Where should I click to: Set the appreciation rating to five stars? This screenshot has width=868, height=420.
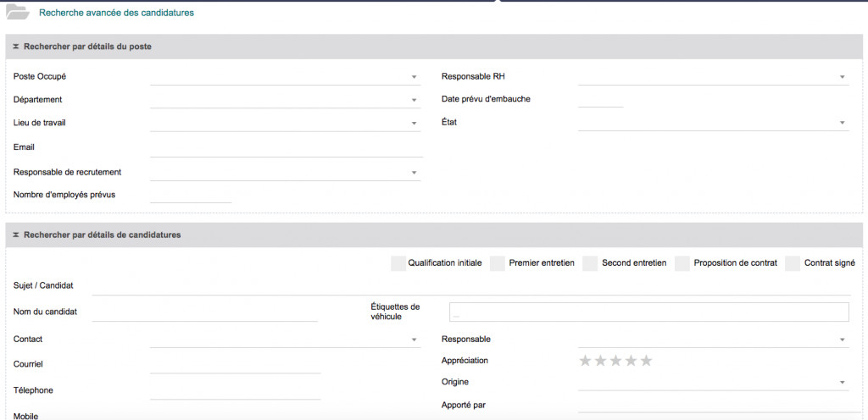(646, 361)
